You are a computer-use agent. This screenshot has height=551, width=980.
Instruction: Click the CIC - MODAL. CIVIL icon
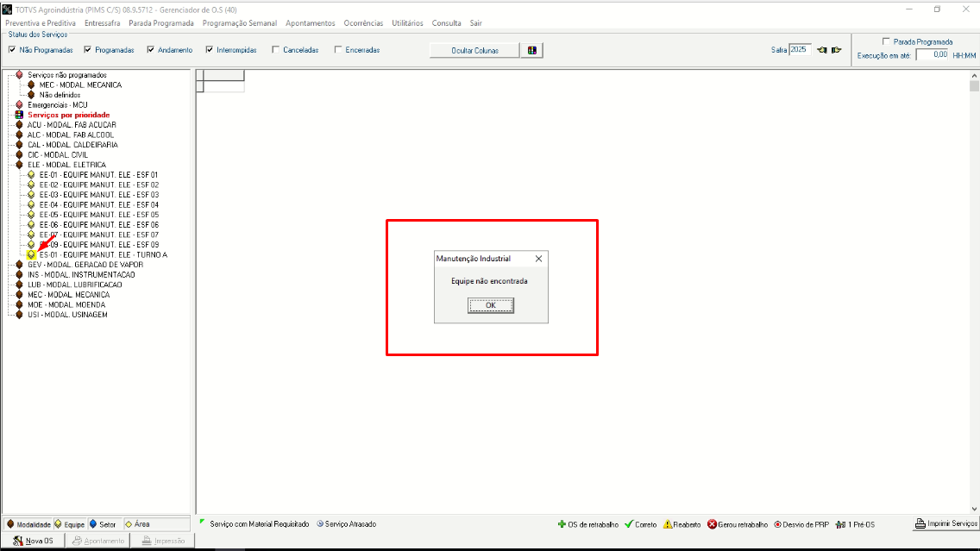(19, 155)
